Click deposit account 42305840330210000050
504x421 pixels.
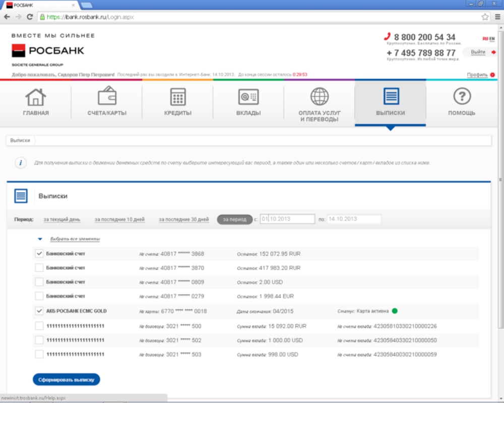pos(405,340)
